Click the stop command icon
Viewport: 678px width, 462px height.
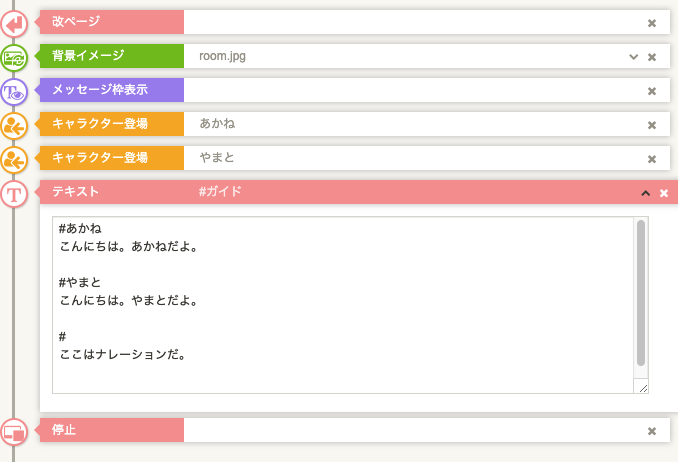14,431
